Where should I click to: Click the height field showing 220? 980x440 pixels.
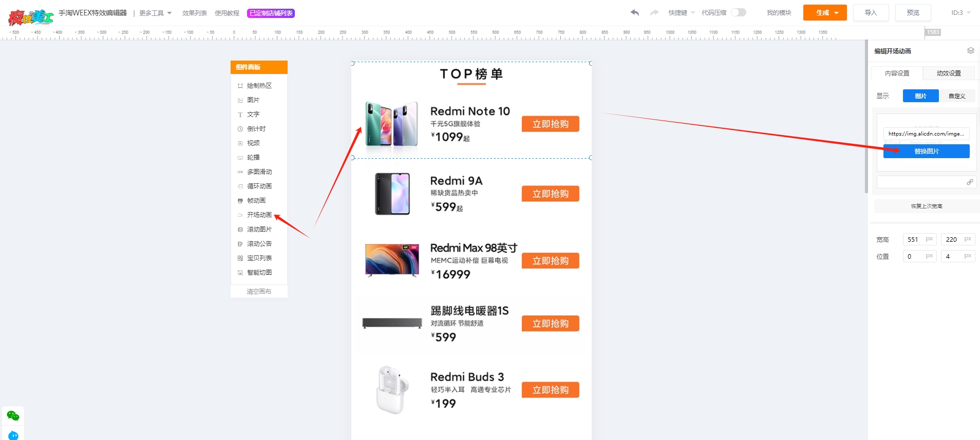958,239
